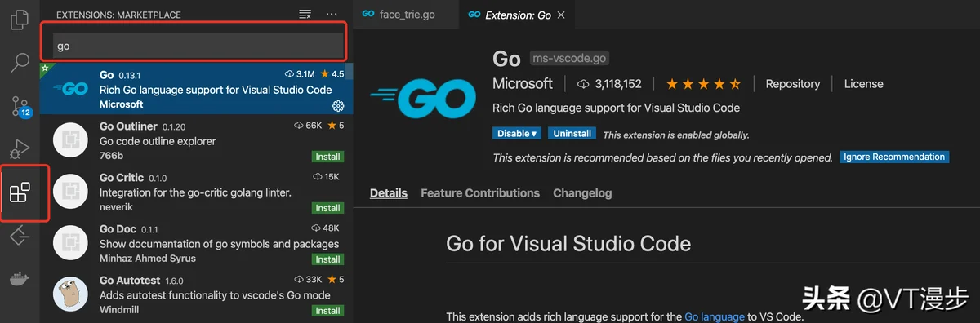This screenshot has width=980, height=323.
Task: Click the 3.1M download count in list
Action: pyautogui.click(x=299, y=74)
